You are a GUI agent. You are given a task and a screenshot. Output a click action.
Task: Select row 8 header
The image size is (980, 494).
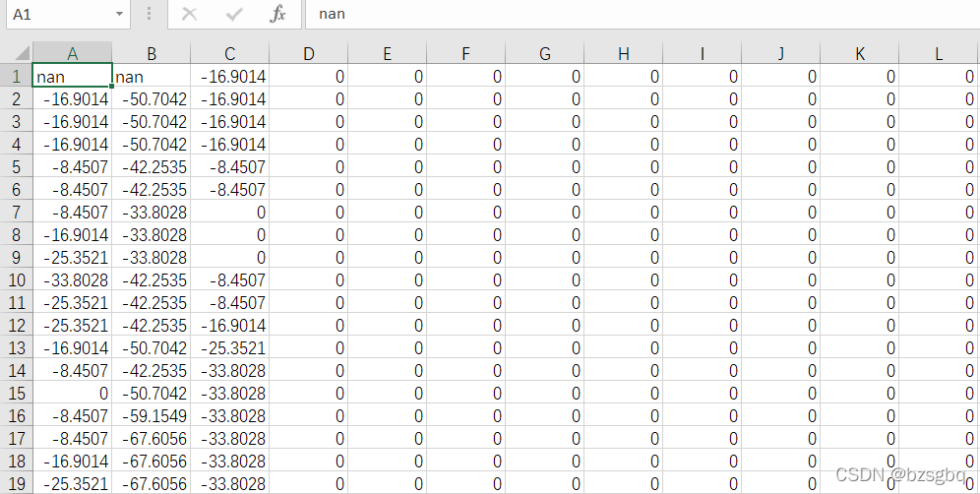17,234
